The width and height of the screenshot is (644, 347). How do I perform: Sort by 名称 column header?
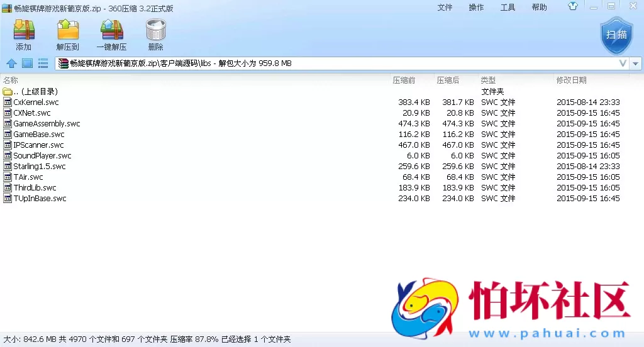click(x=11, y=80)
